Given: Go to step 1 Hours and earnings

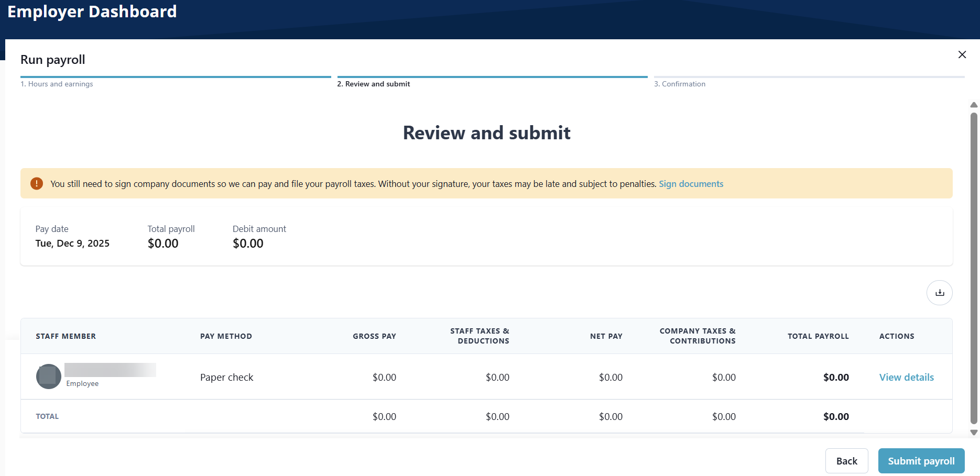Looking at the screenshot, I should click(x=57, y=84).
